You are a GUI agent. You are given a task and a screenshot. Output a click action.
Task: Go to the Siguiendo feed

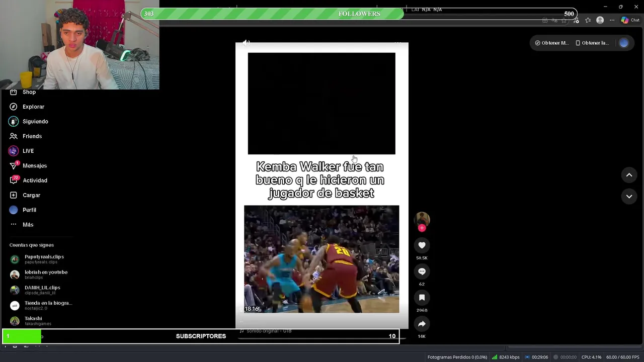coord(29,121)
